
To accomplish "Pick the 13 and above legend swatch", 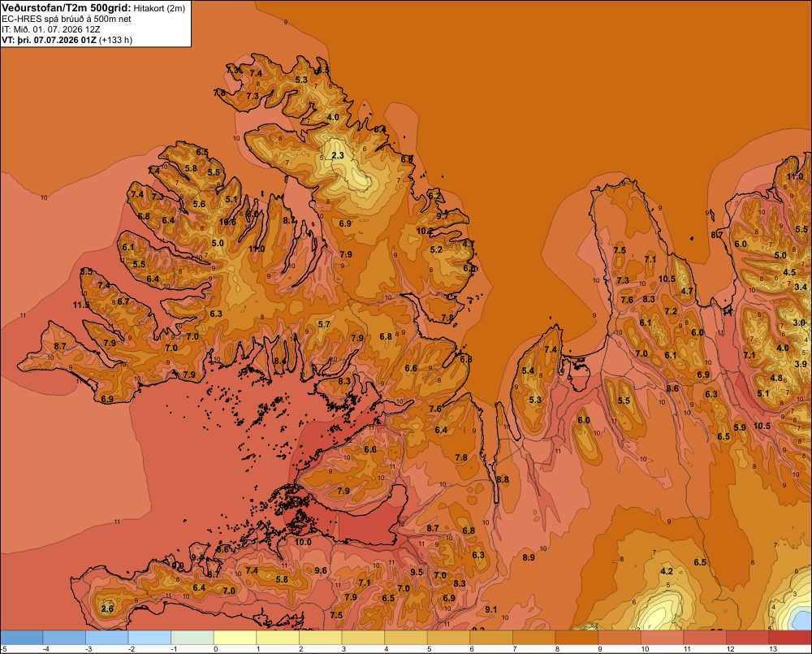I will [790, 638].
